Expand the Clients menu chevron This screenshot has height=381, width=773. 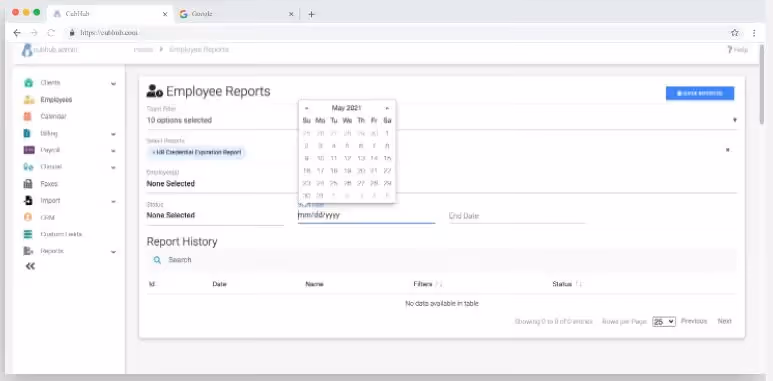pos(113,83)
